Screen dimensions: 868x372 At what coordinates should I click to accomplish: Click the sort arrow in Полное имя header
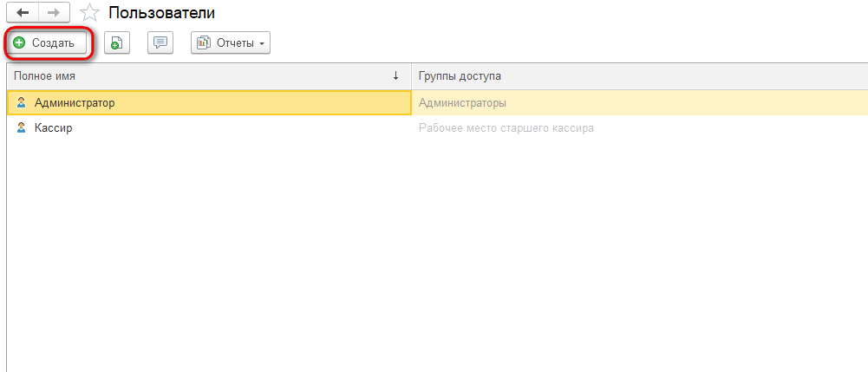click(x=395, y=76)
